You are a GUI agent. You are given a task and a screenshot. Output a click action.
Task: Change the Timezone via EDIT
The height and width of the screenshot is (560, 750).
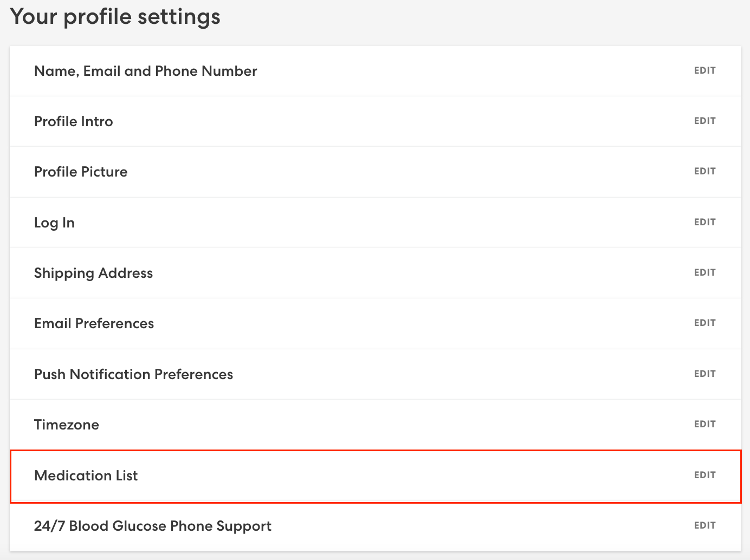[704, 424]
